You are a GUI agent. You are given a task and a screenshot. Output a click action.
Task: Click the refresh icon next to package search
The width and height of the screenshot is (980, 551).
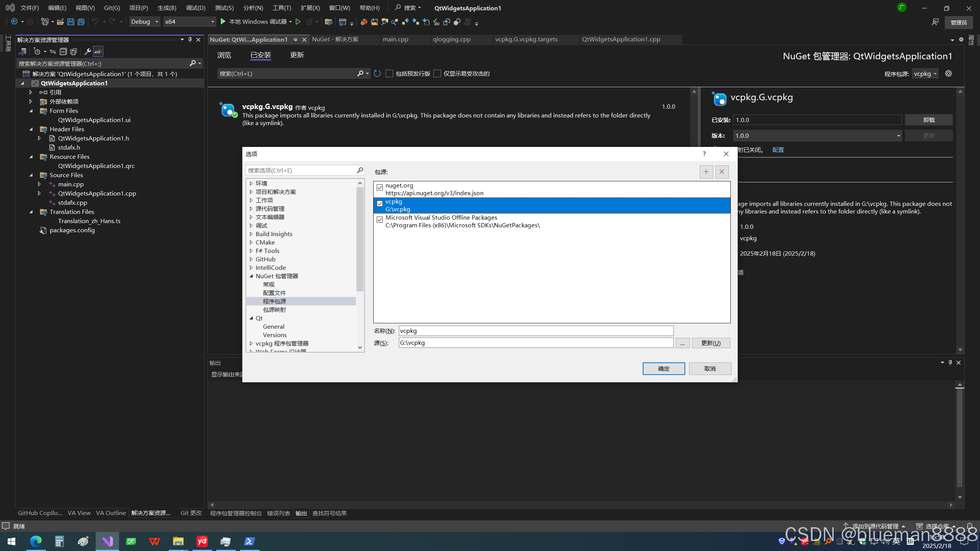tap(377, 73)
